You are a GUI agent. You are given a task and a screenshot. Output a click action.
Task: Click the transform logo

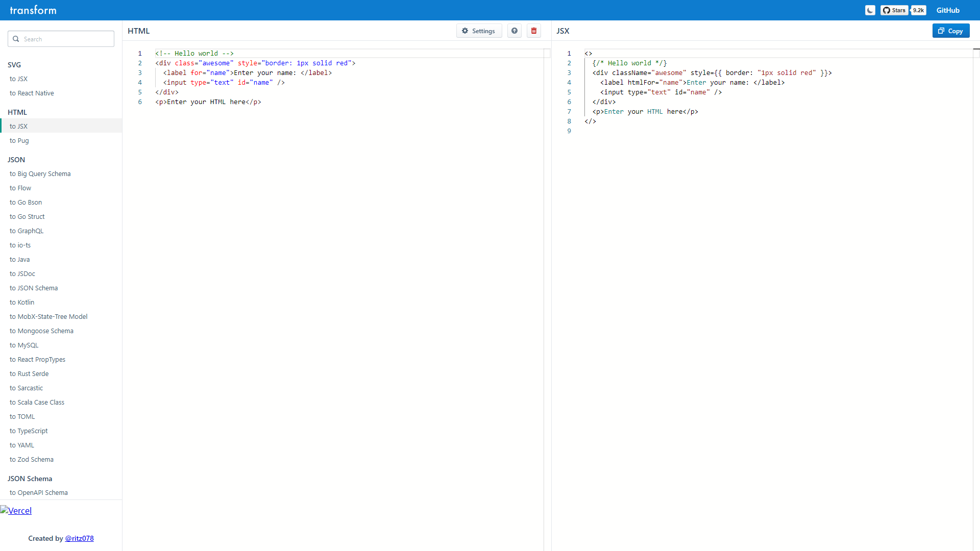coord(33,10)
